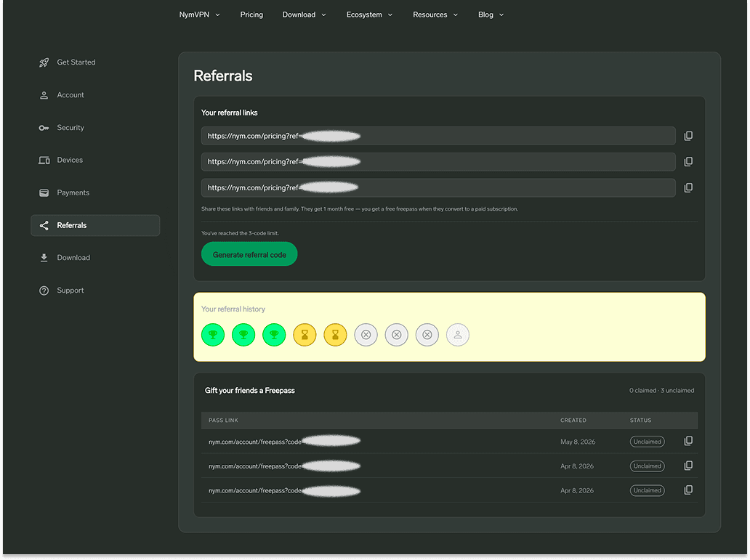
Task: Click the Security key icon
Action: [x=44, y=128]
